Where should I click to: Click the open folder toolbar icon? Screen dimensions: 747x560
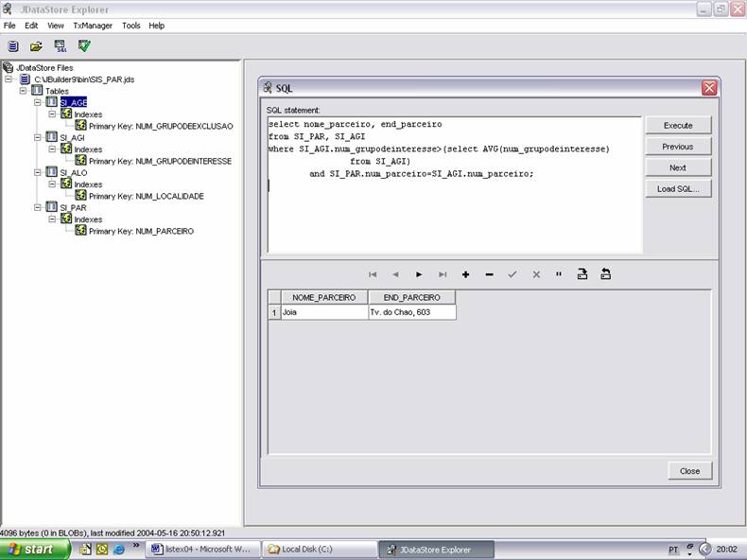(36, 46)
